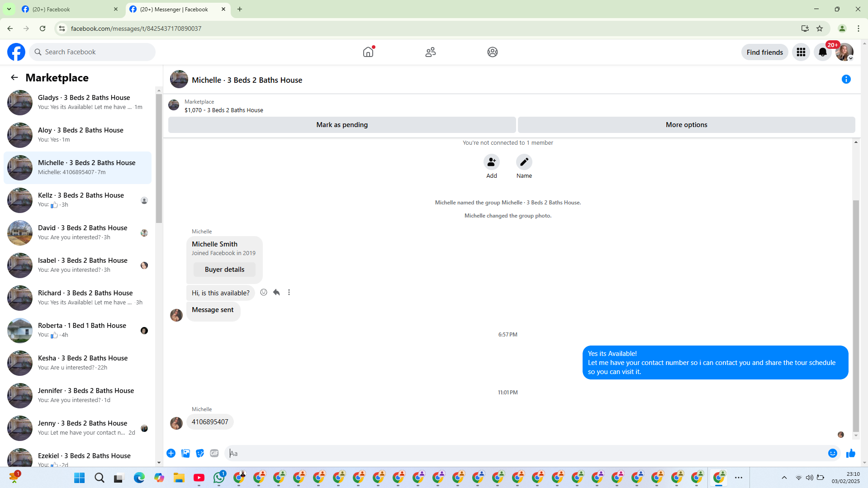
Task: Open site information icon in address bar
Action: coord(62,28)
